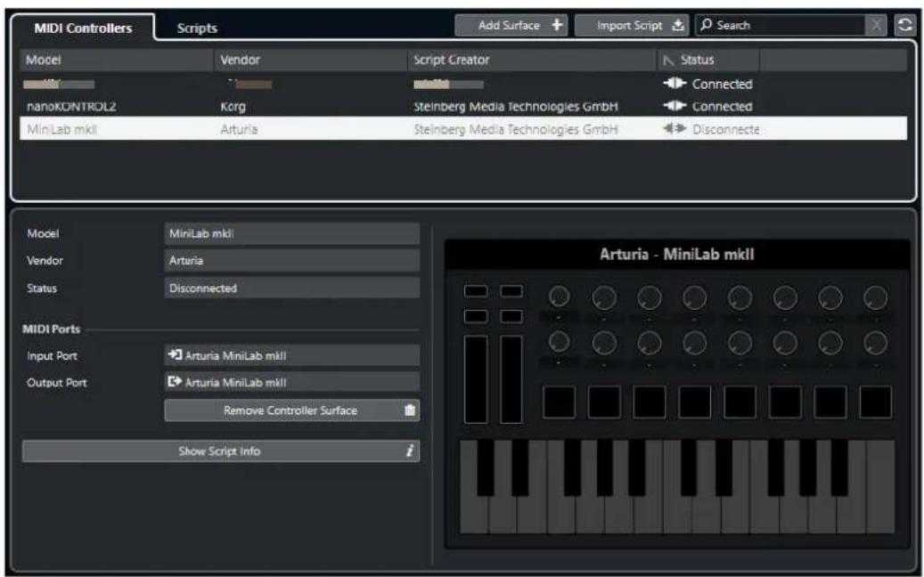
Task: Click the Status field showing Disconnected
Action: click(x=292, y=288)
